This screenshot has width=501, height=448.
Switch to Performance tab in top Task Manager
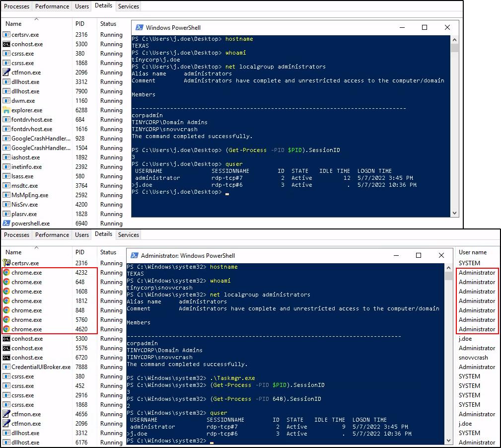pyautogui.click(x=52, y=6)
